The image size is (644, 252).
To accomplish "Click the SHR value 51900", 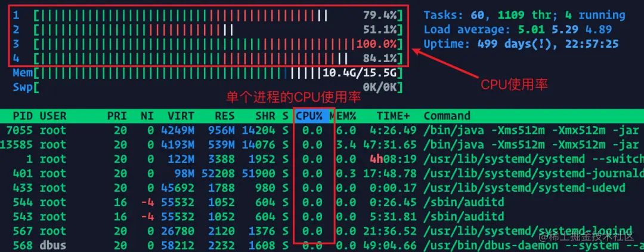I will (258, 174).
